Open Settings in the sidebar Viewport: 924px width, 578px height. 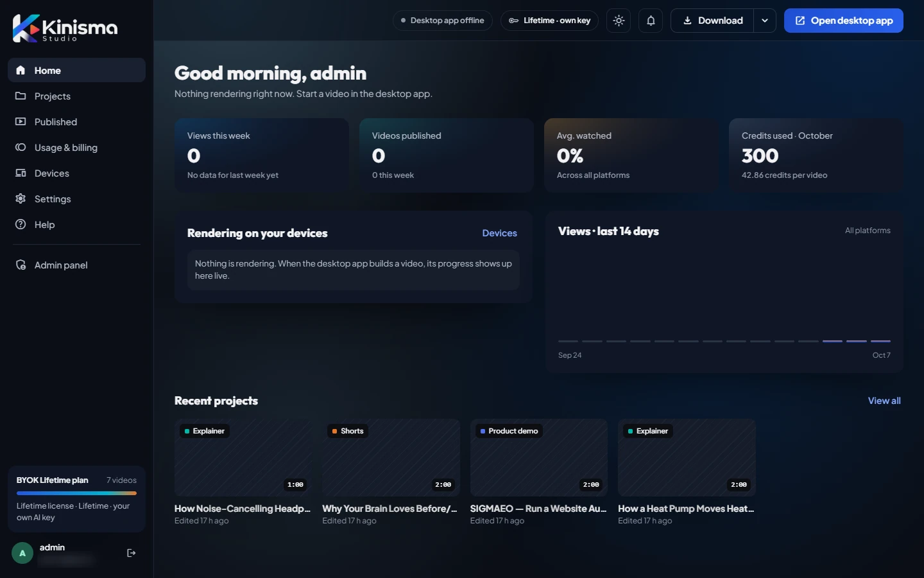click(76, 198)
